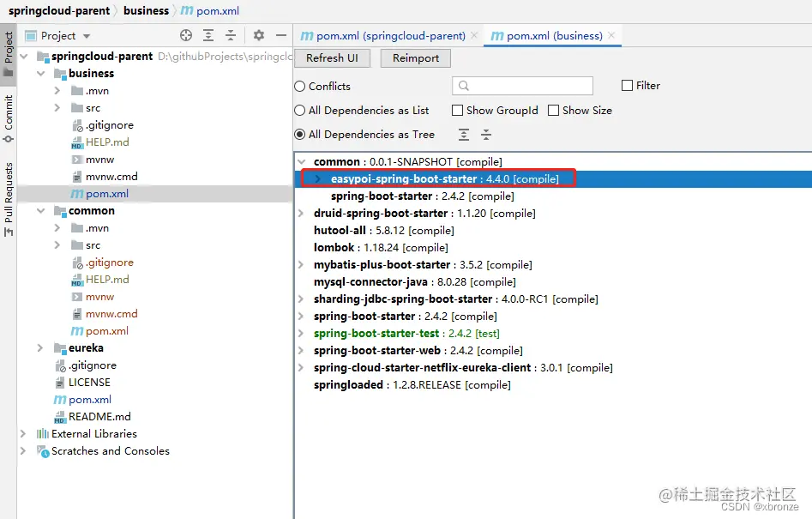Screen dimensions: 812x519
Task: Close the pom.xml (business) tab
Action: pyautogui.click(x=611, y=35)
